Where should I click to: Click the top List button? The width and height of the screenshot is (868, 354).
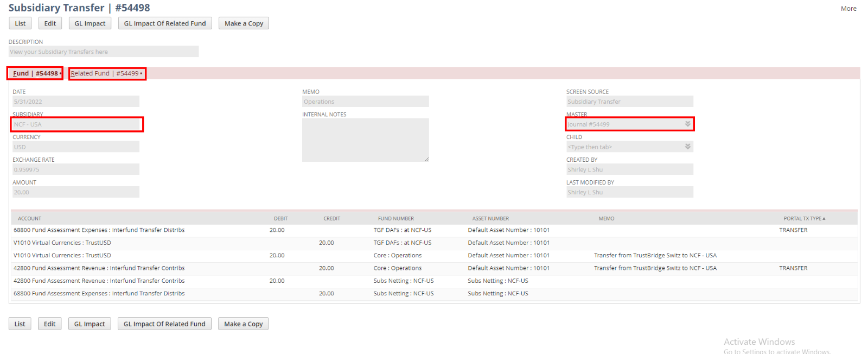click(x=20, y=23)
